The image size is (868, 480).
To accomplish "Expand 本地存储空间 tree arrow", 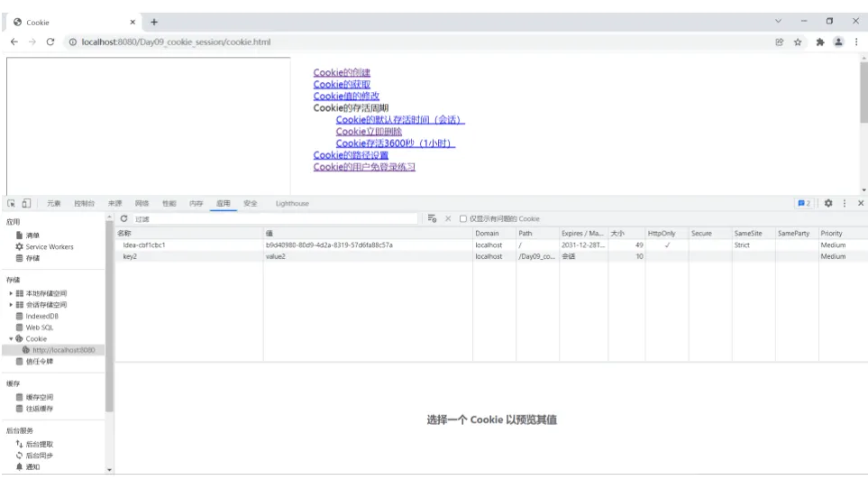I will pos(11,293).
